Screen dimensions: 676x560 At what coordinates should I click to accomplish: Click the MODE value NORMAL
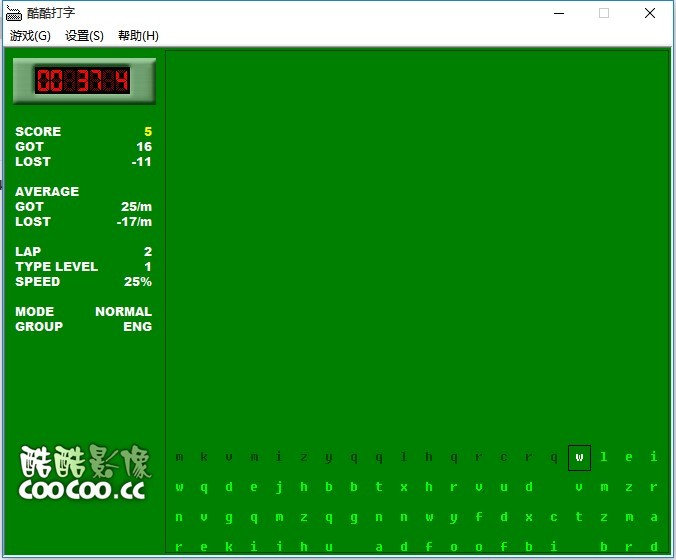point(123,312)
